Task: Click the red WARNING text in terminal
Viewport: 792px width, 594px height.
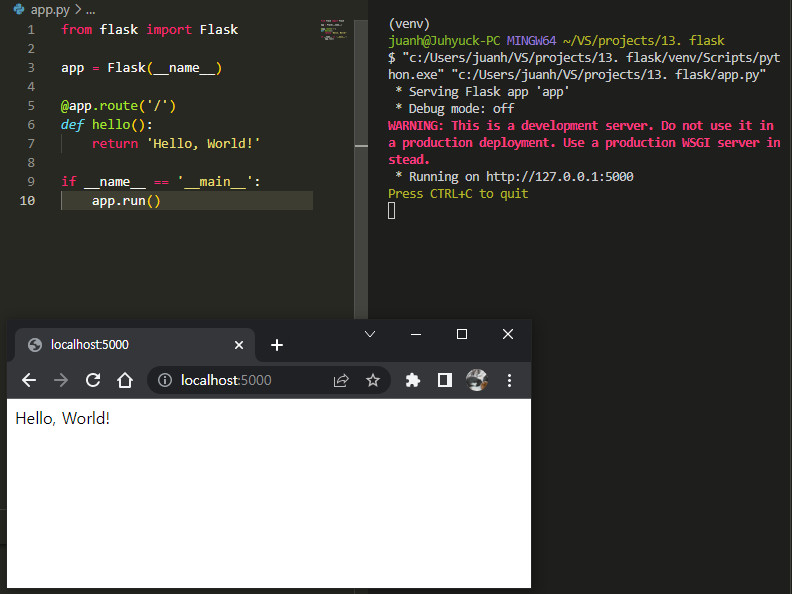Action: [x=584, y=142]
